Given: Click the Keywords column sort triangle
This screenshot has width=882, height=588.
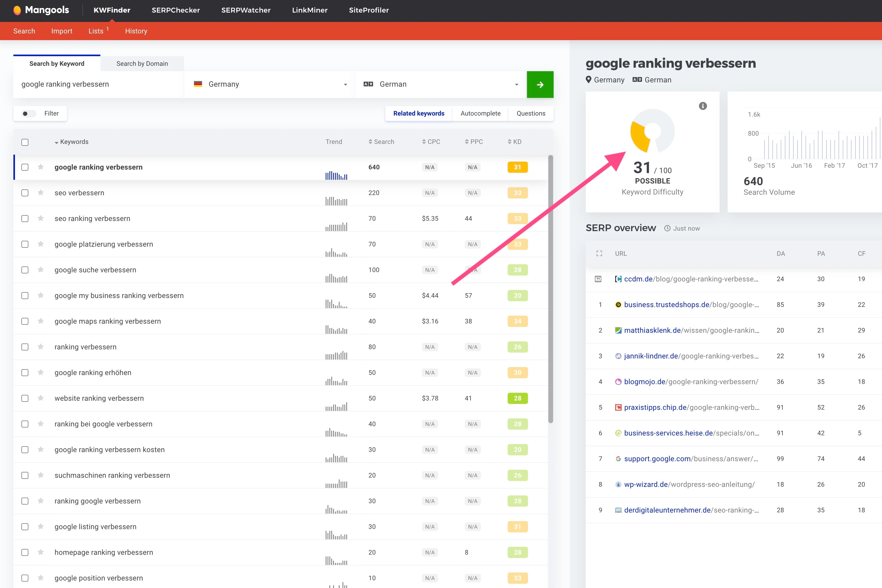Looking at the screenshot, I should point(57,142).
